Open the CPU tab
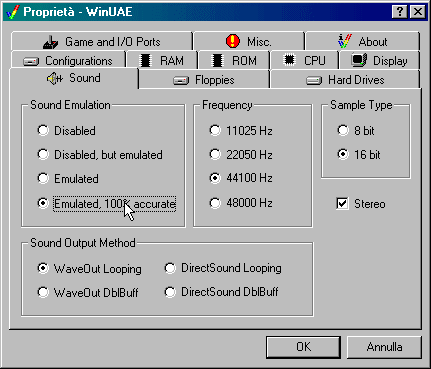 [x=305, y=60]
